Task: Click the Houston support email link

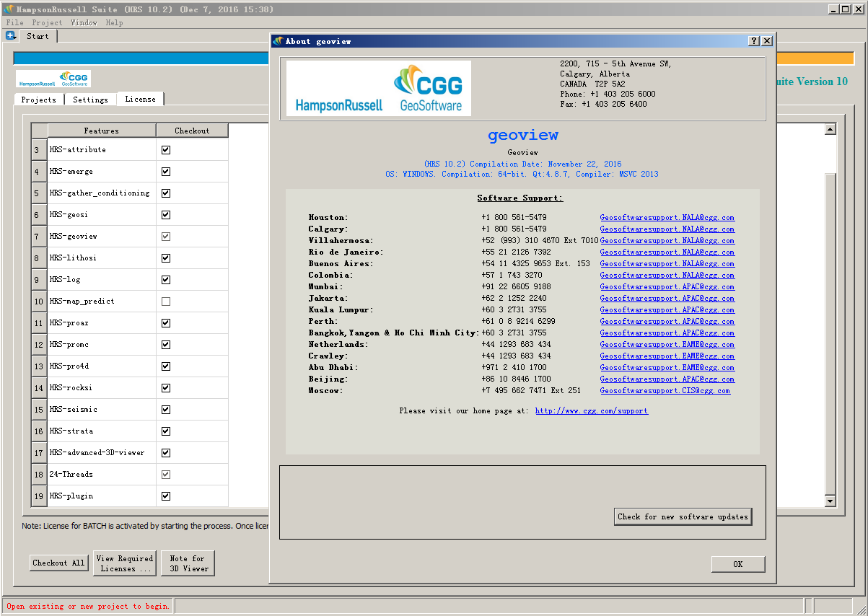Action: (667, 218)
